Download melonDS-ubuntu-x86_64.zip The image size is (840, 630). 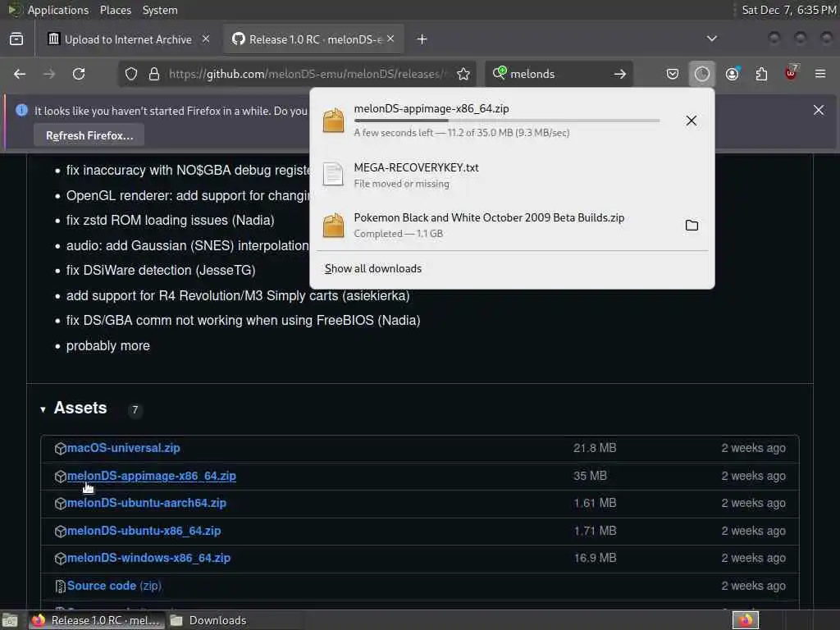point(144,531)
